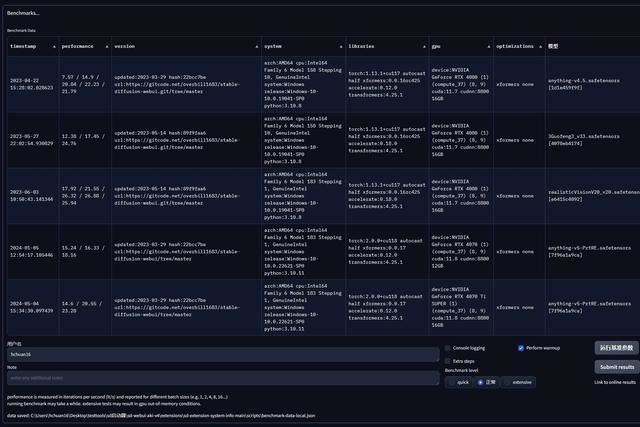Click the Submit results button
640x427 pixels.
coord(615,367)
